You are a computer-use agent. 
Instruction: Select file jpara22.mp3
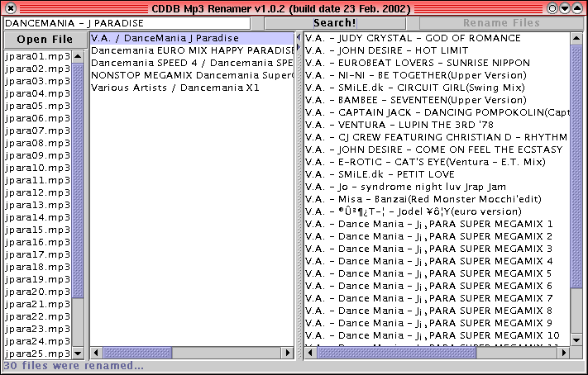coord(37,316)
